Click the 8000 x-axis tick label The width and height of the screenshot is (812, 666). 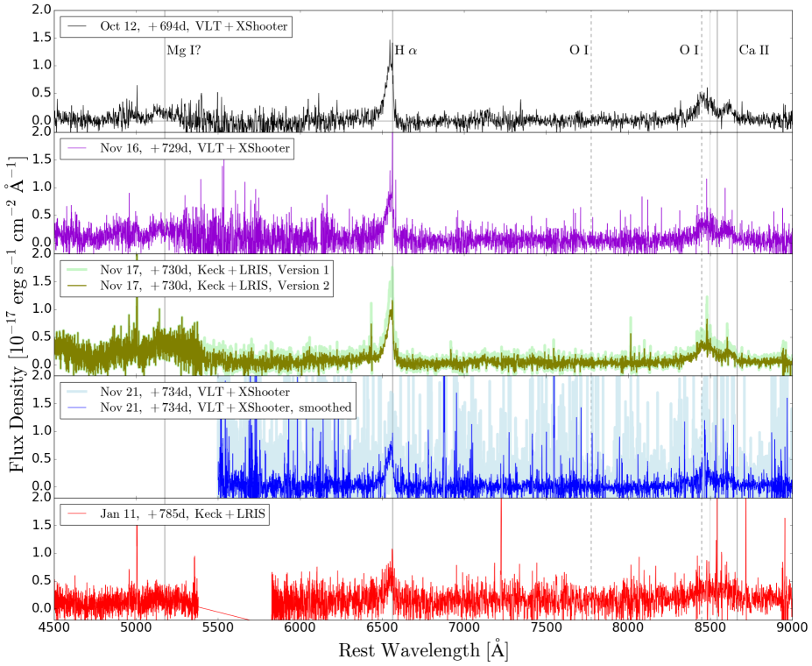(x=628, y=627)
